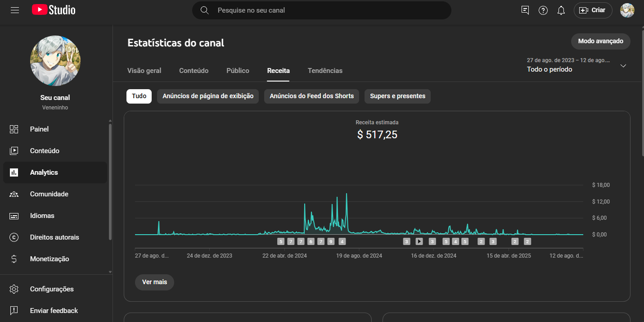This screenshot has width=644, height=322.
Task: Click the 22 de abr. de 2024 date label
Action: click(x=285, y=256)
